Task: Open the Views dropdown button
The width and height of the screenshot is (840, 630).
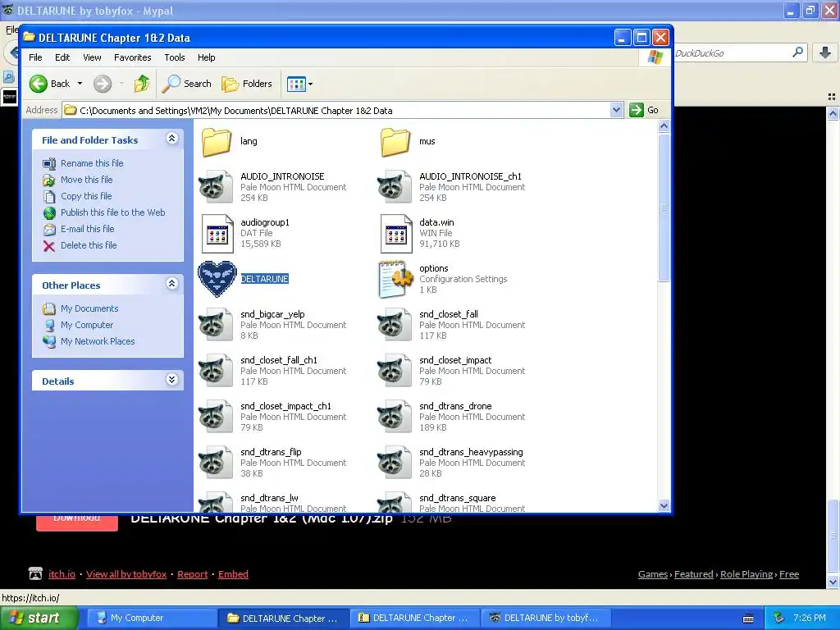Action: click(x=299, y=84)
